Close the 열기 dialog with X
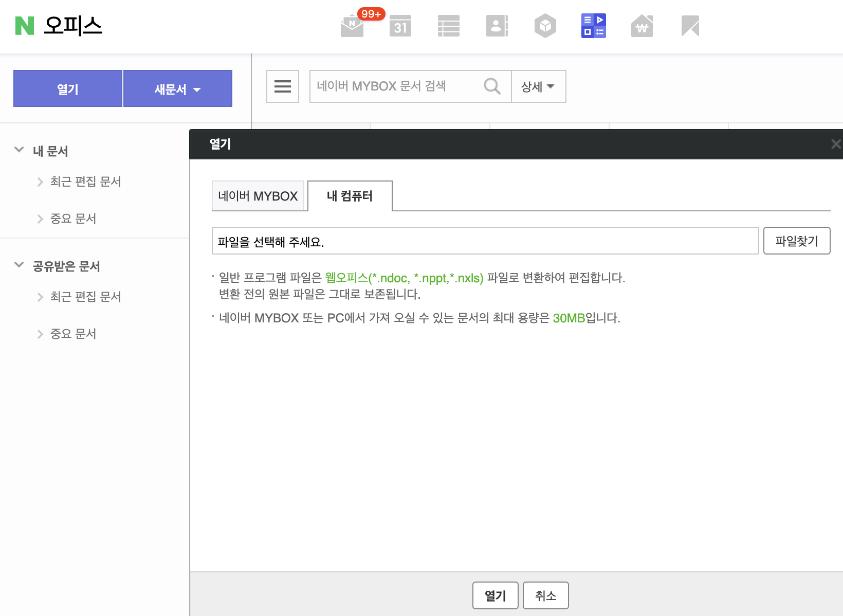843x616 pixels. click(x=836, y=144)
